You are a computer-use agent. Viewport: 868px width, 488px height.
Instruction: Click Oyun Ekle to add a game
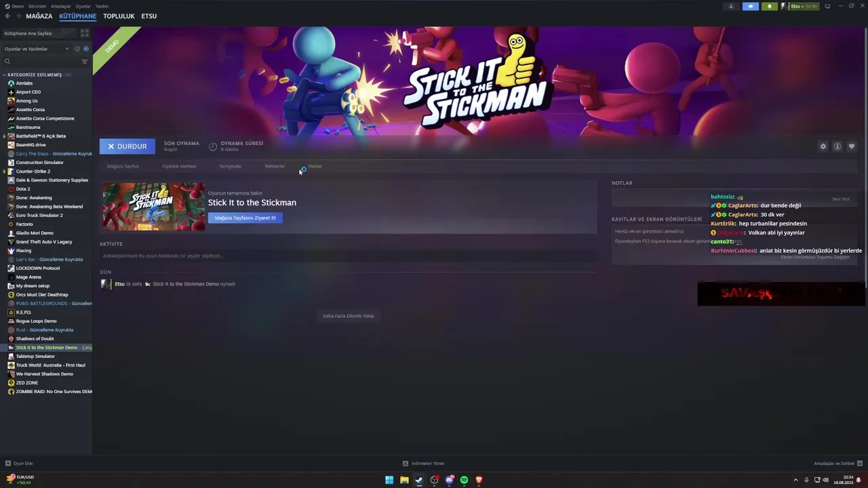[x=19, y=464]
